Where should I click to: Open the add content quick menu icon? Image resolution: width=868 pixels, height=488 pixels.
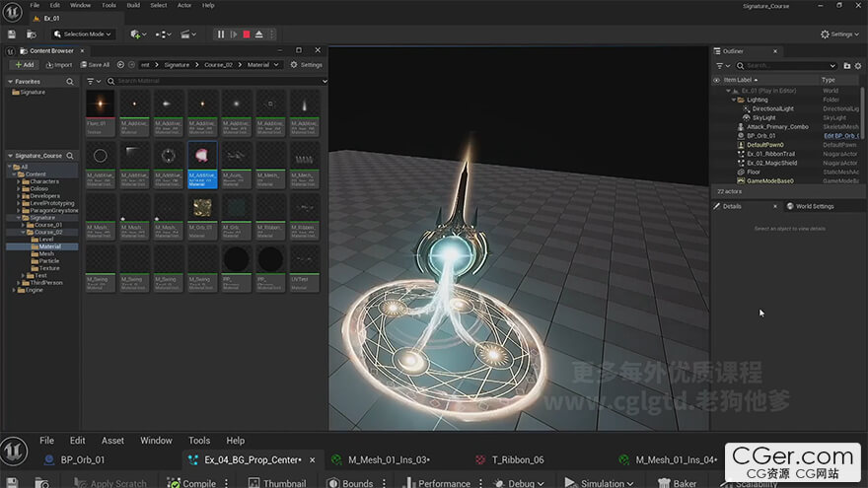135,35
